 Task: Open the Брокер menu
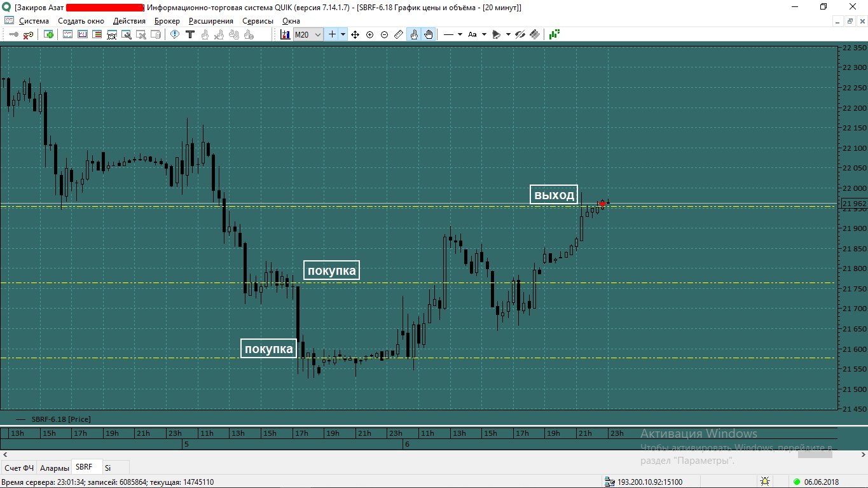pyautogui.click(x=167, y=21)
